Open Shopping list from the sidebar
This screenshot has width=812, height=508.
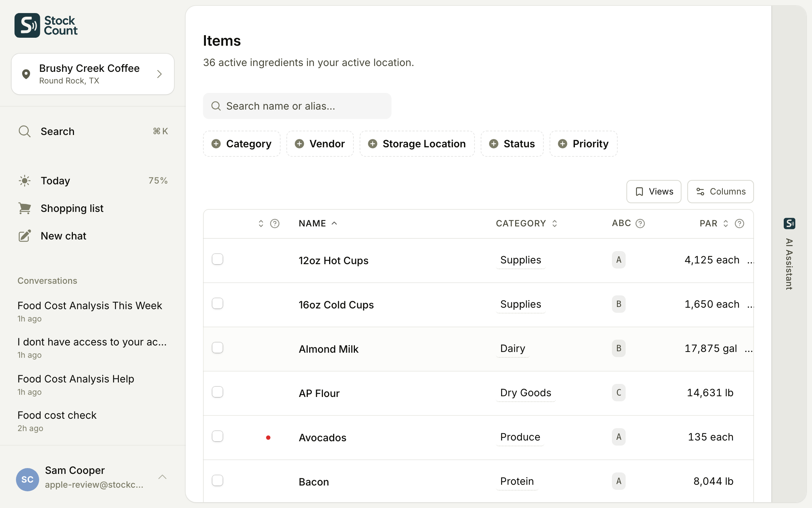click(93, 208)
